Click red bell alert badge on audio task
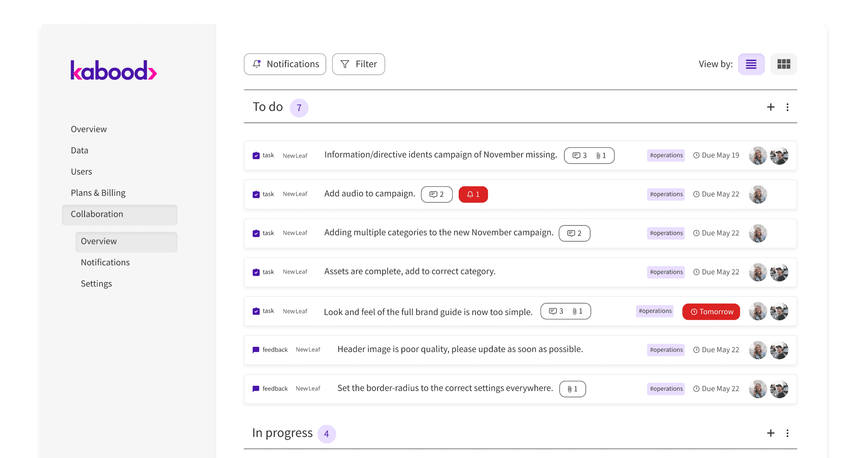This screenshot has height=458, width=868. coord(473,194)
